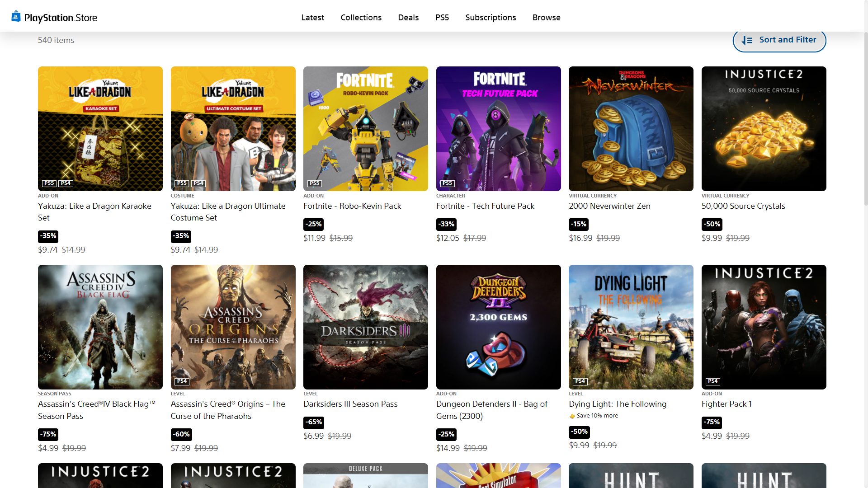Click PS5 badge on Fortnite Tech Future Pack

click(447, 183)
